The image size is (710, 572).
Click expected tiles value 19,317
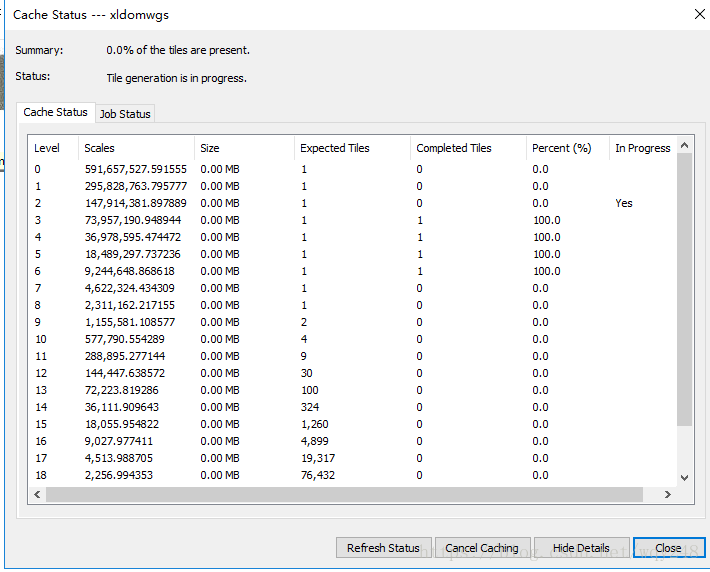318,458
